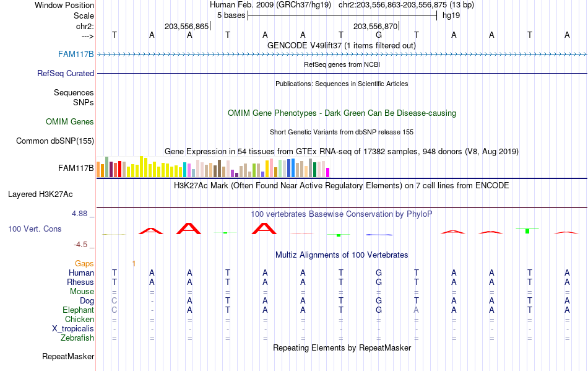Open the Layered H3K27Ac track label

point(40,194)
